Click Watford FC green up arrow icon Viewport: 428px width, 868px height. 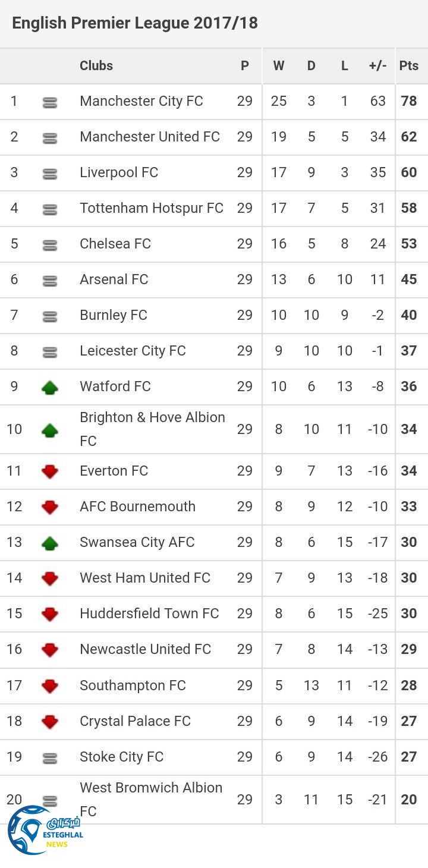[x=50, y=388]
